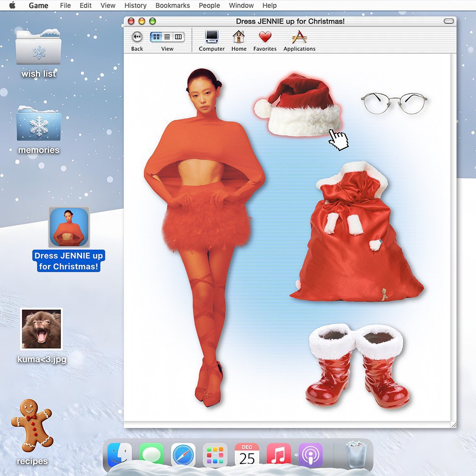This screenshot has height=476, width=476.
Task: Open Favorites heart icon
Action: (x=265, y=37)
